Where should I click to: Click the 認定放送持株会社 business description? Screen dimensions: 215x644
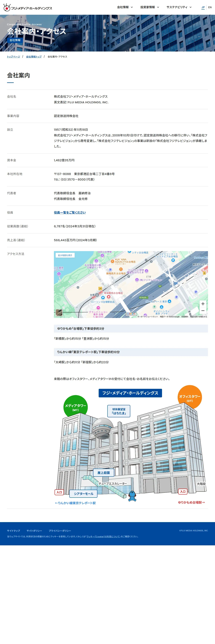coord(66,116)
